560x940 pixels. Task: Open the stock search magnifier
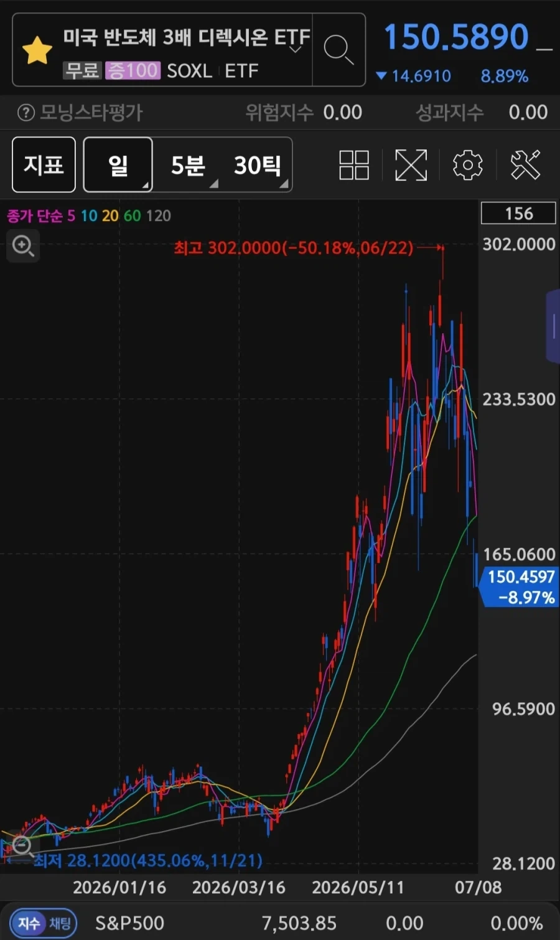tap(338, 50)
